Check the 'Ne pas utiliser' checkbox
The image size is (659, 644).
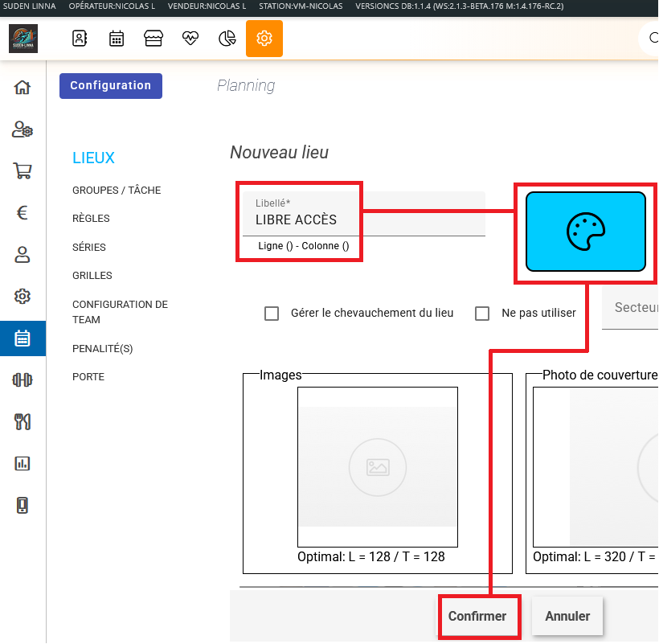pos(482,314)
